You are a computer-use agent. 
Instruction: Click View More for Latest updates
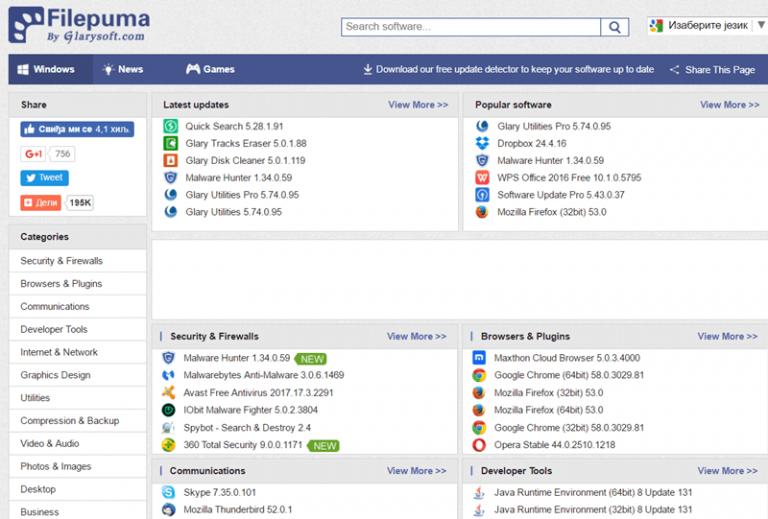click(x=418, y=105)
